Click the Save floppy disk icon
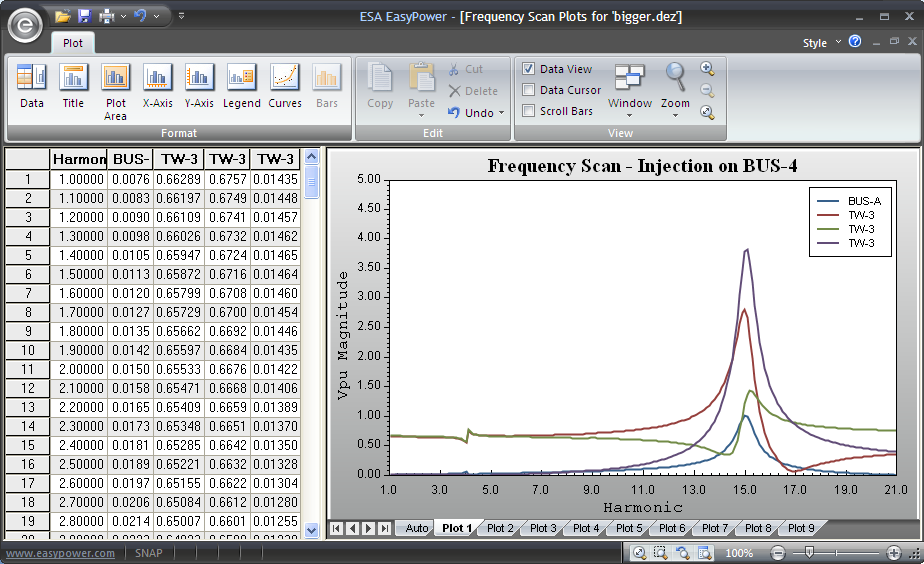The image size is (924, 564). coord(84,16)
